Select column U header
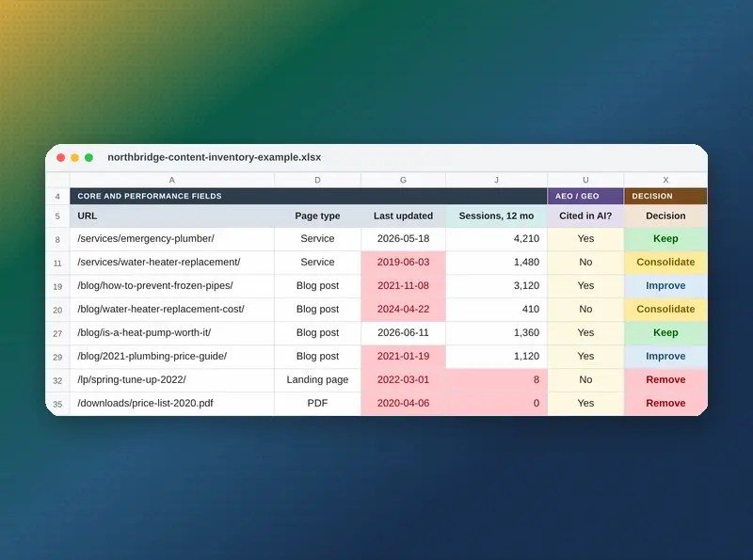Image resolution: width=753 pixels, height=560 pixels. tap(585, 180)
